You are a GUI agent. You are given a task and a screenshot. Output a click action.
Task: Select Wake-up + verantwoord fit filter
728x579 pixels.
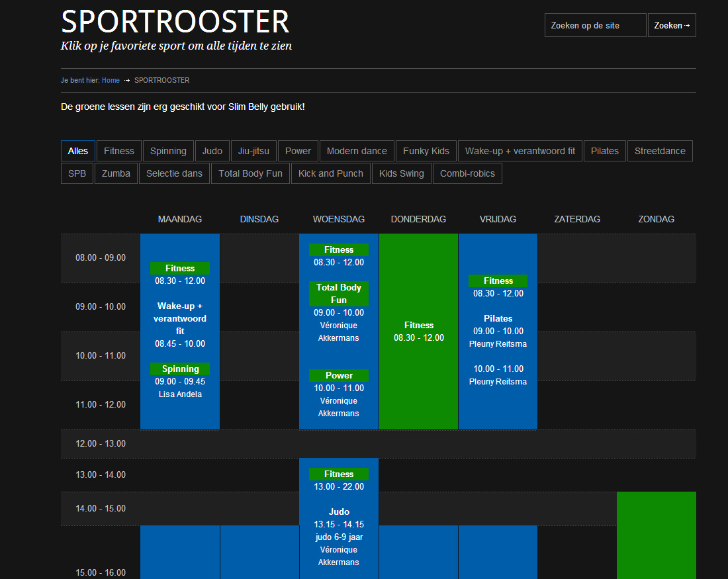520,151
